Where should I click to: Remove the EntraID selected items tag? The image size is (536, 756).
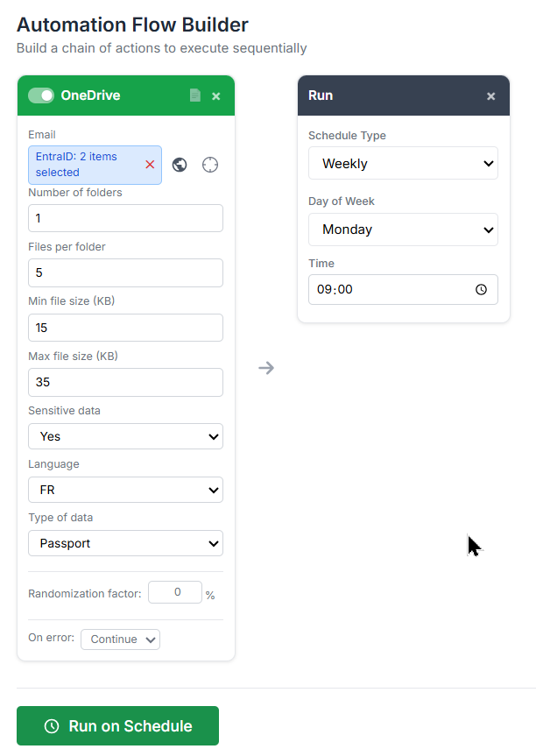click(x=150, y=165)
